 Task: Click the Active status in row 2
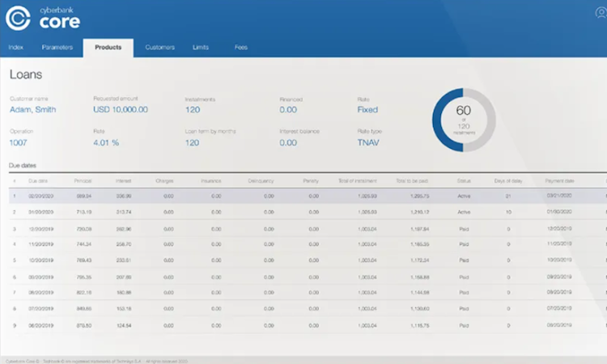[x=464, y=212]
